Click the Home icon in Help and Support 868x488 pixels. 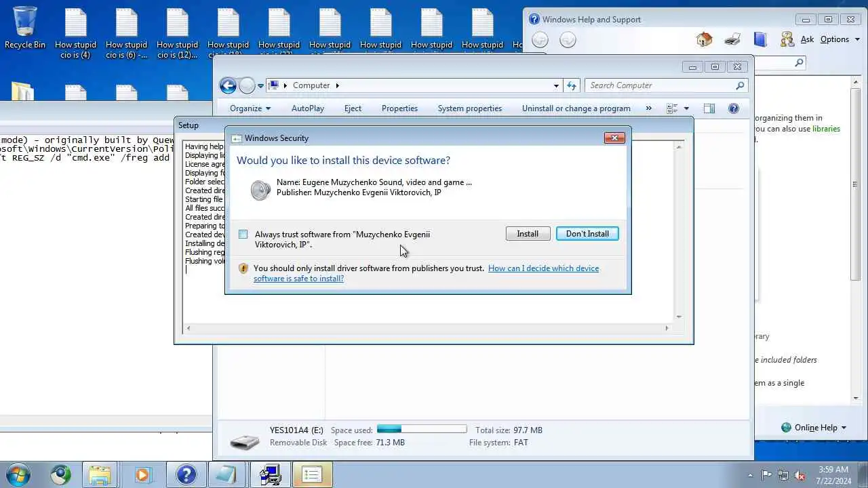[704, 39]
